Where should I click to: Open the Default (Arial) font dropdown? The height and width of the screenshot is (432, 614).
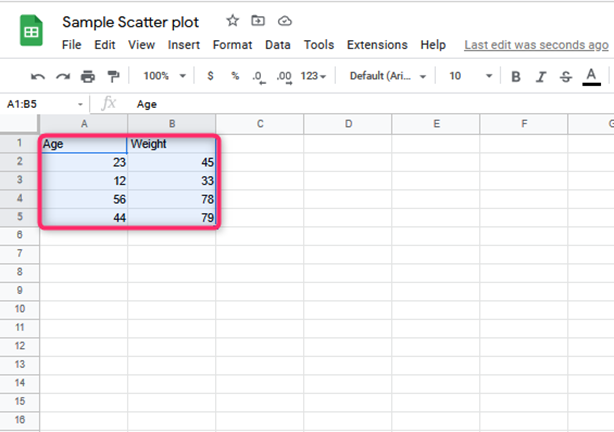pos(387,76)
